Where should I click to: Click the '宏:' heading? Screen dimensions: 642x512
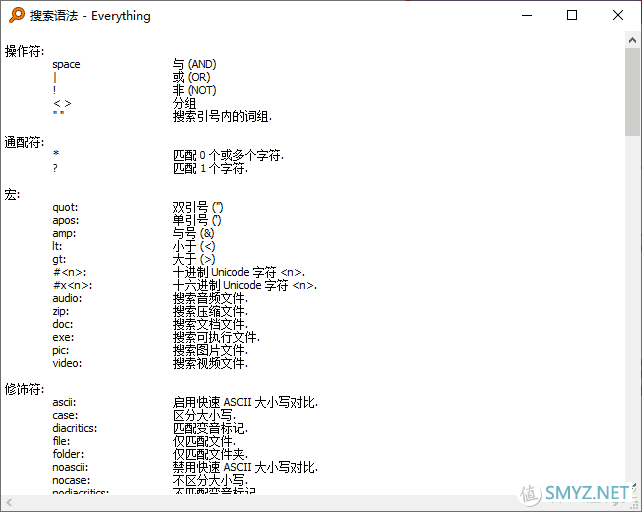point(12,195)
